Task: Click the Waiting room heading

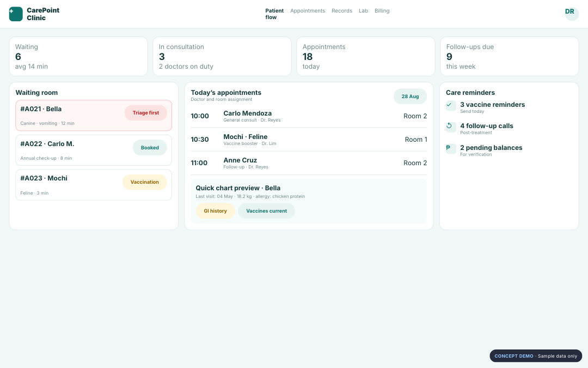Action: coord(37,93)
